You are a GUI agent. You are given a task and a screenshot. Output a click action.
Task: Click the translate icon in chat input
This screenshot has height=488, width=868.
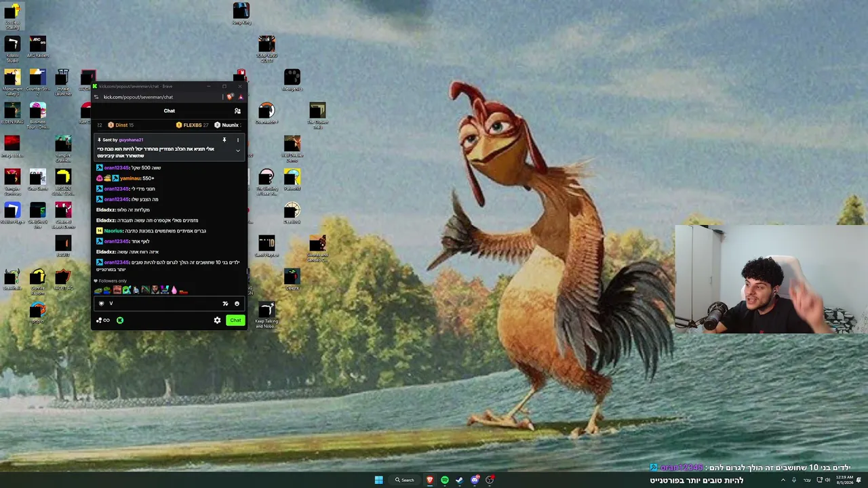pyautogui.click(x=225, y=304)
